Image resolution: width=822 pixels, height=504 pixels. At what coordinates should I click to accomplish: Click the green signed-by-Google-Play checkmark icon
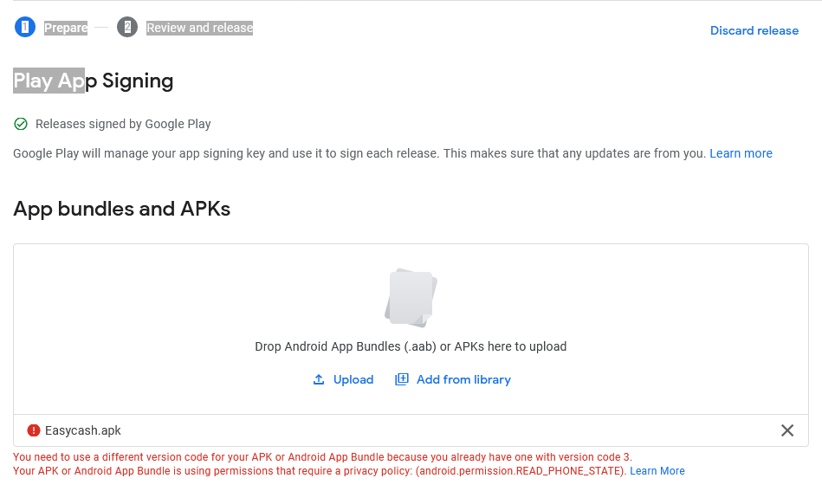click(21, 124)
